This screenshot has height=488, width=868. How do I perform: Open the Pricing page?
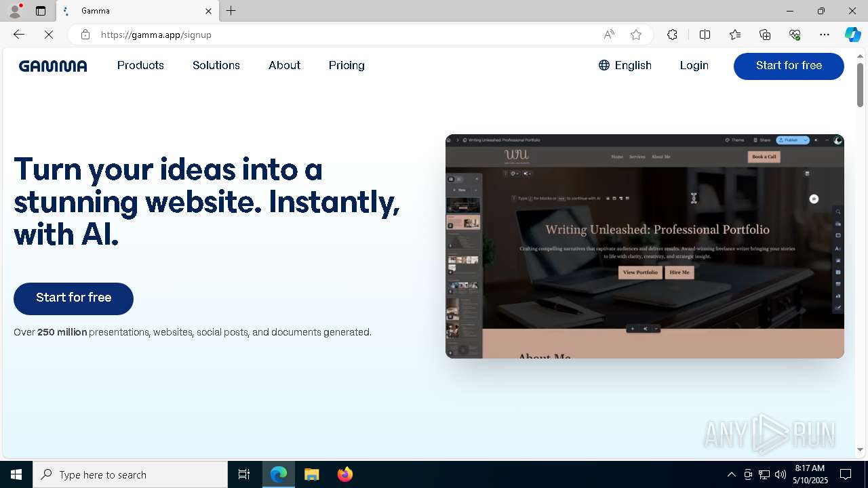point(347,66)
